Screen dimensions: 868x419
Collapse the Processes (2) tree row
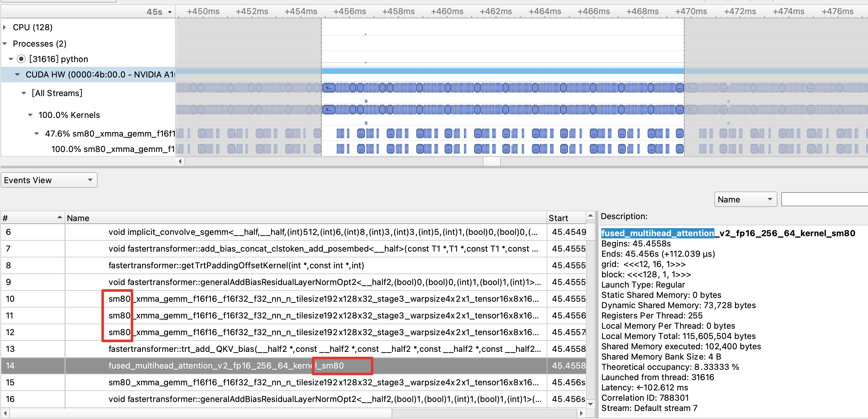tap(4, 44)
